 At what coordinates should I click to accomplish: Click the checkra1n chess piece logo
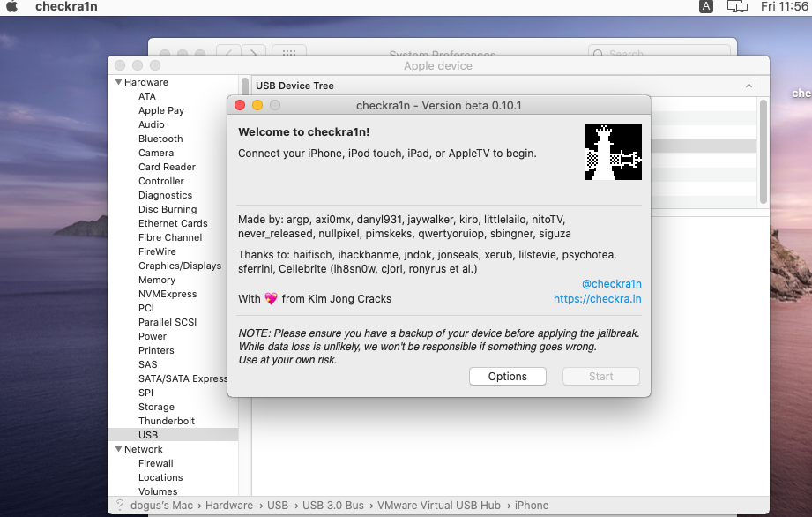[613, 152]
